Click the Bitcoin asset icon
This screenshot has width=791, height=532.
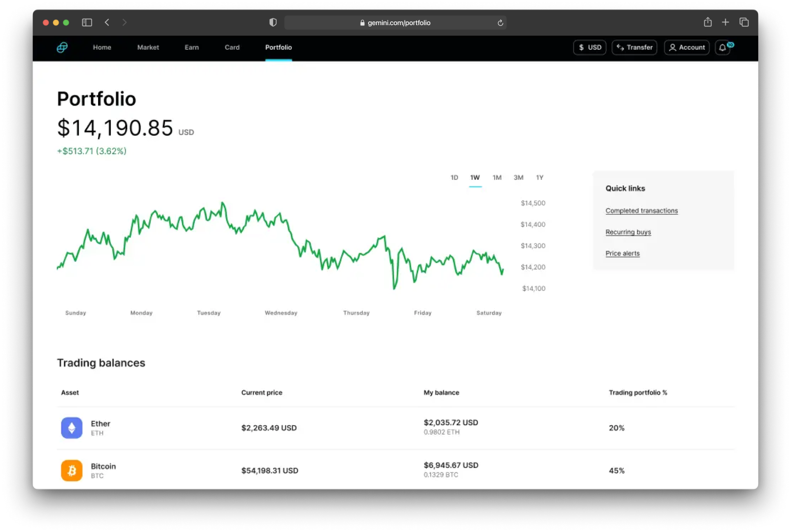(x=72, y=470)
